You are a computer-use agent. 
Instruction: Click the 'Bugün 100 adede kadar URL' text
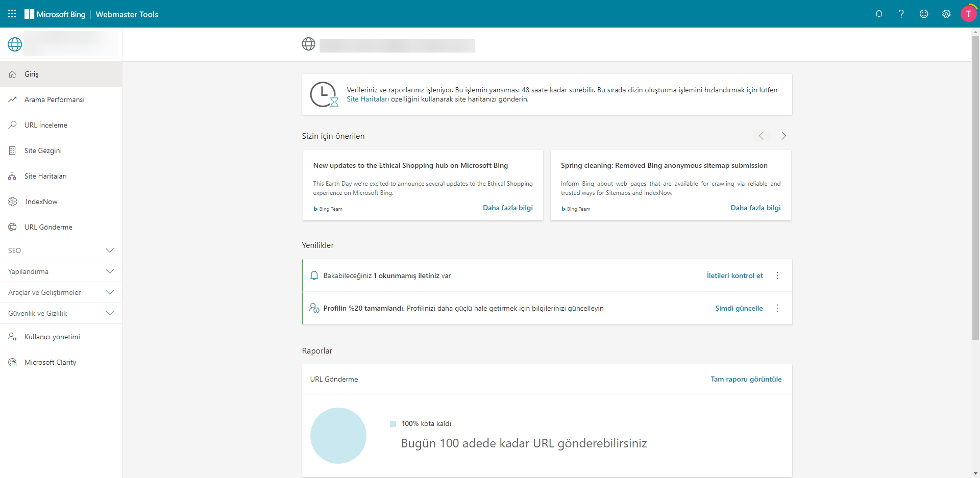coord(524,443)
